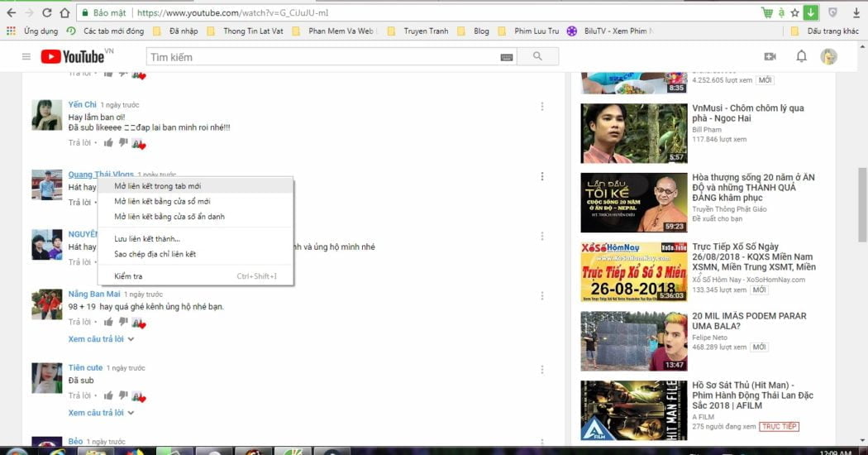Open the on-screen keyboard in search box
Viewport: 868px width, 455px height.
[x=507, y=57]
